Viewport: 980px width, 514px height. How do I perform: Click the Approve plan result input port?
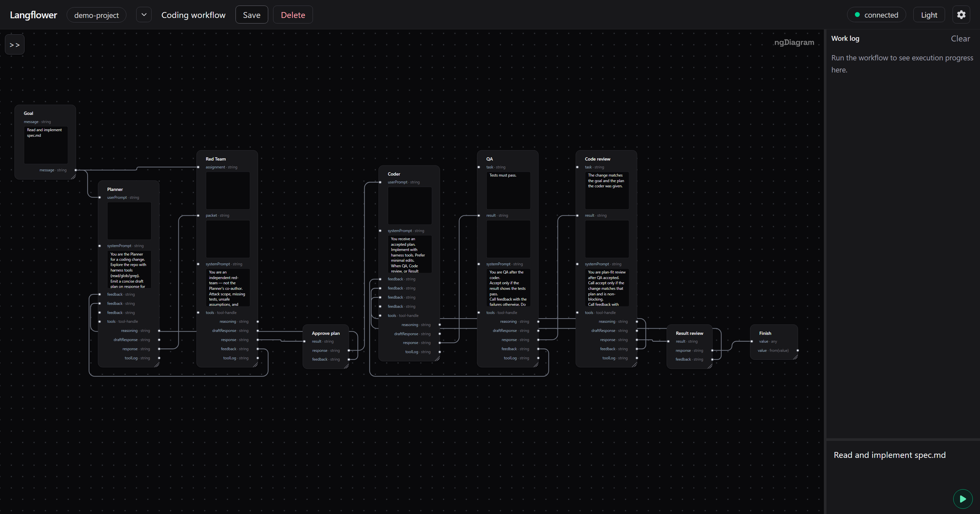pyautogui.click(x=304, y=341)
